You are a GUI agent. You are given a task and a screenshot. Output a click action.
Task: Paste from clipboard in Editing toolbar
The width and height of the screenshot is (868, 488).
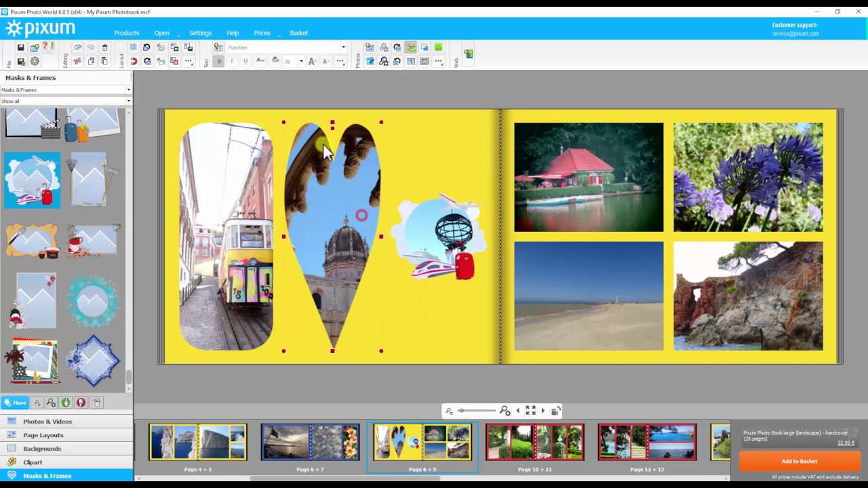[x=104, y=62]
